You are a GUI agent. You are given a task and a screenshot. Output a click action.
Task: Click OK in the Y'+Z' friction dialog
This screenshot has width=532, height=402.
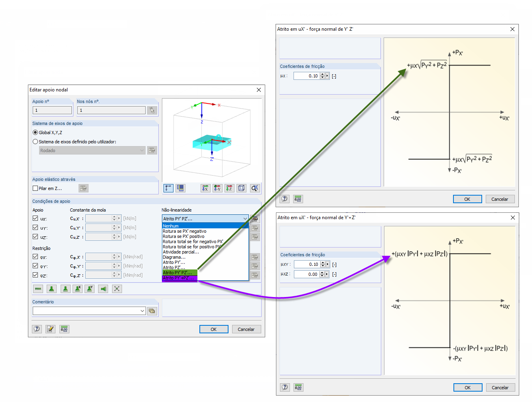(468, 388)
